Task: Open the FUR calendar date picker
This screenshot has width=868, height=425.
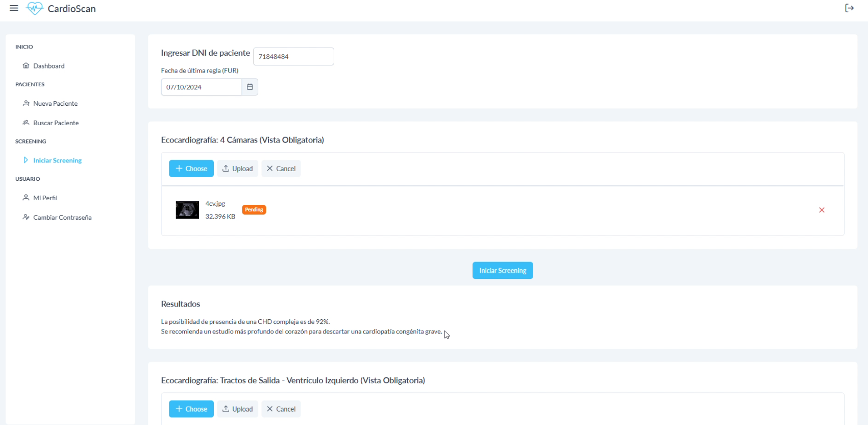Action: coord(250,87)
